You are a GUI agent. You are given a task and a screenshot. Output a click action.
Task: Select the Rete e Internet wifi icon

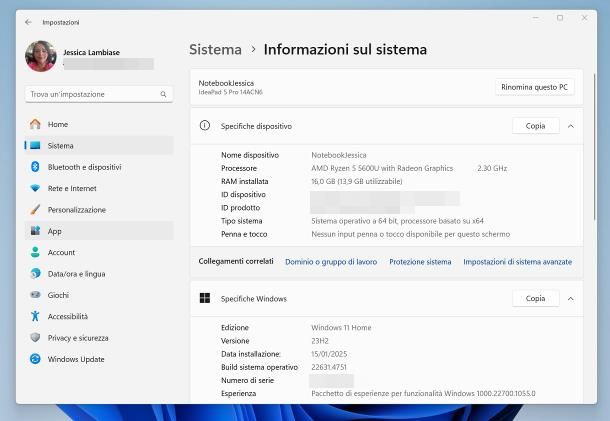point(35,188)
